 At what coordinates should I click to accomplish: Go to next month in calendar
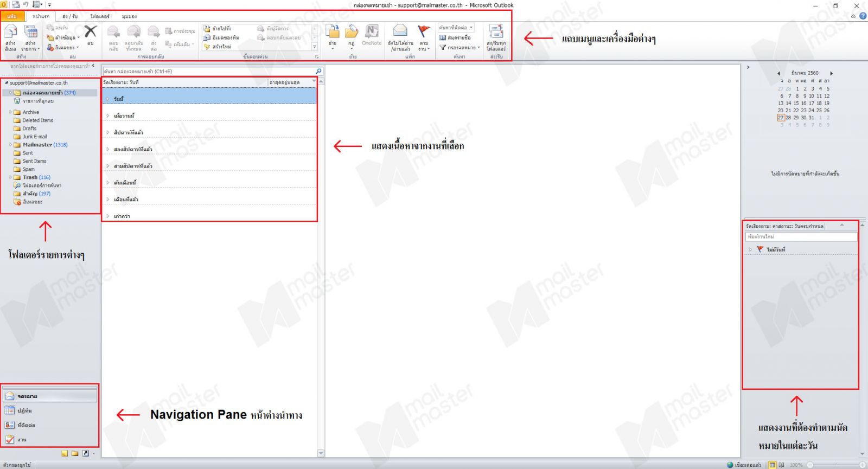tap(831, 73)
